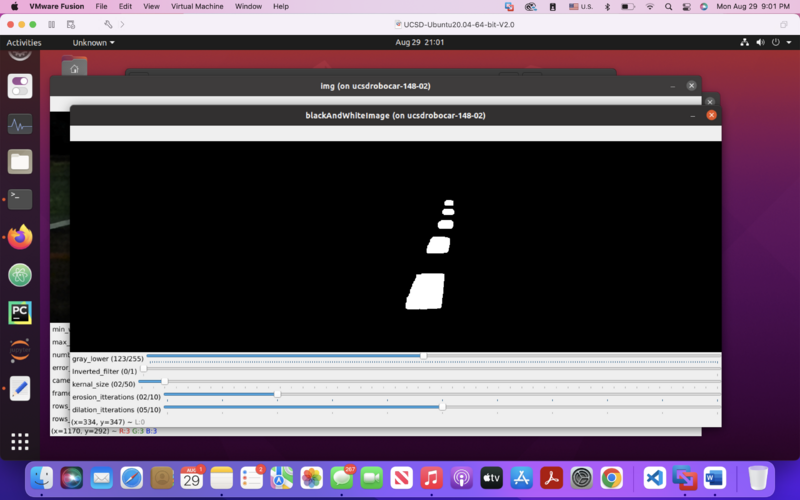Image resolution: width=800 pixels, height=500 pixels.
Task: Open the Virtual Machine menu
Action: point(197,6)
